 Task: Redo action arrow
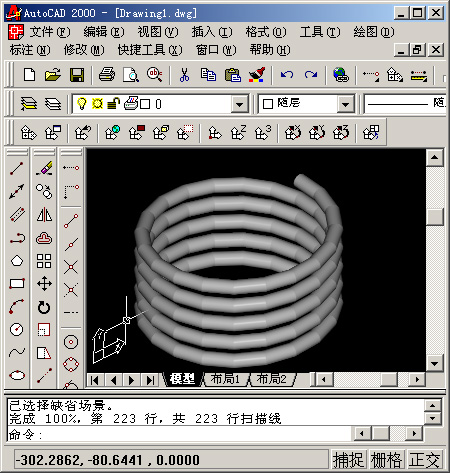[x=311, y=75]
